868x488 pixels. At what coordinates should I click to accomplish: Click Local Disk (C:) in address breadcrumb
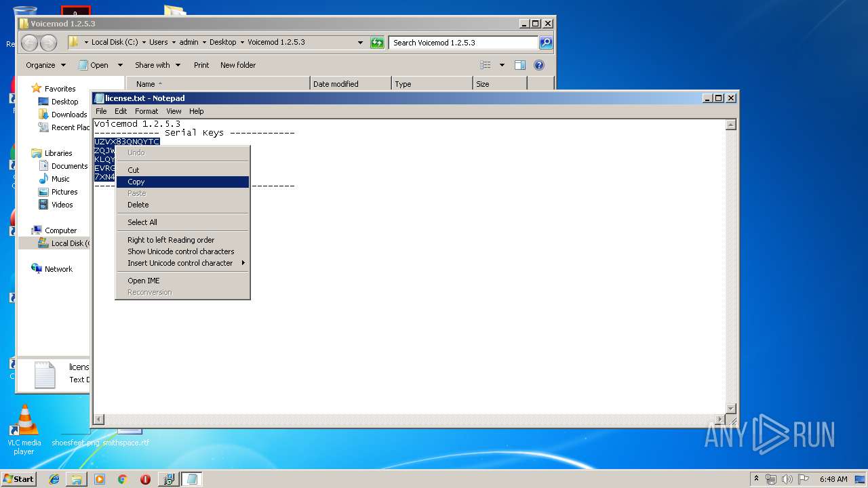[115, 42]
